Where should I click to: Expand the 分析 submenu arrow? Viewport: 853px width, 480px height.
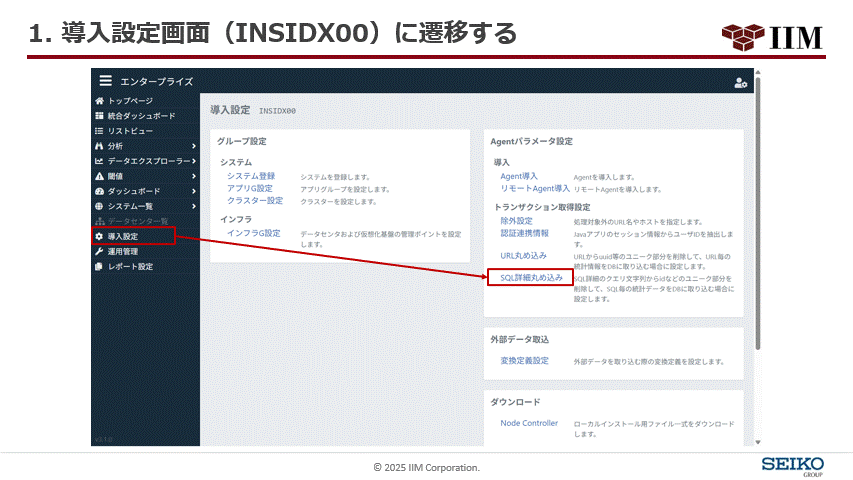(x=193, y=146)
